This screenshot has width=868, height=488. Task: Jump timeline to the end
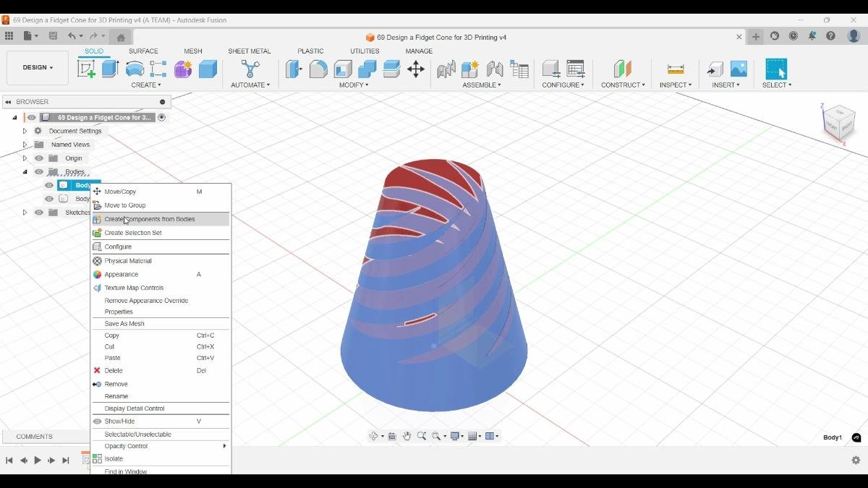tap(66, 460)
